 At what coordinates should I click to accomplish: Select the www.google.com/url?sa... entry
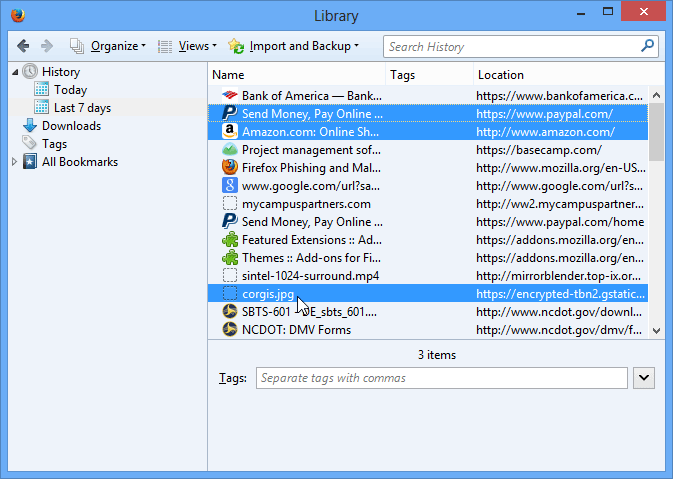point(428,185)
